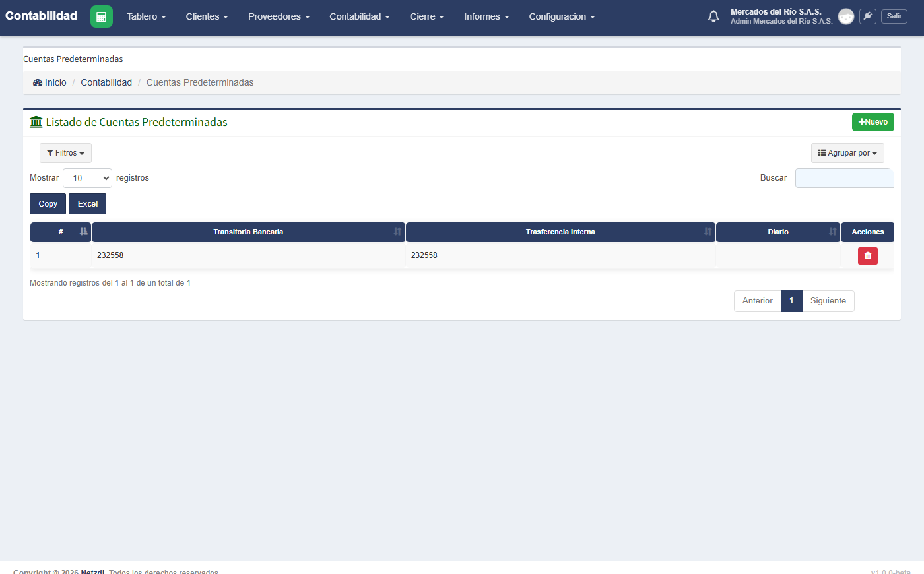Open the Clientes menu
The height and width of the screenshot is (574, 924).
tap(207, 16)
